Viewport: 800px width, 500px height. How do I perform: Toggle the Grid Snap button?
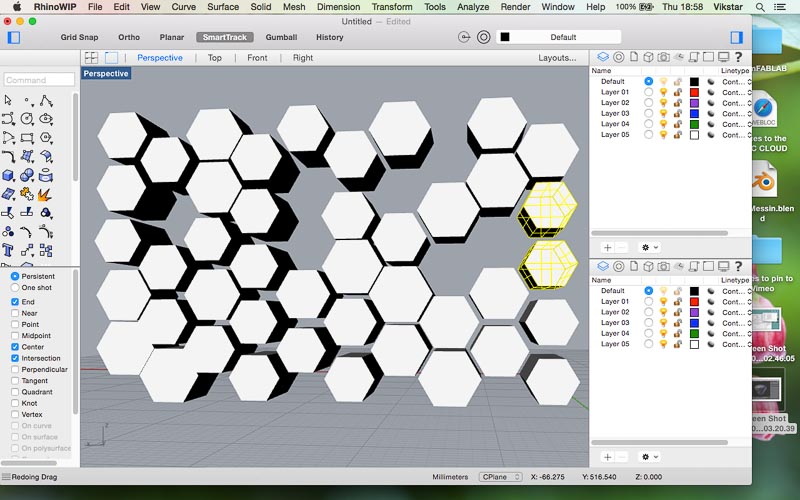(x=79, y=37)
